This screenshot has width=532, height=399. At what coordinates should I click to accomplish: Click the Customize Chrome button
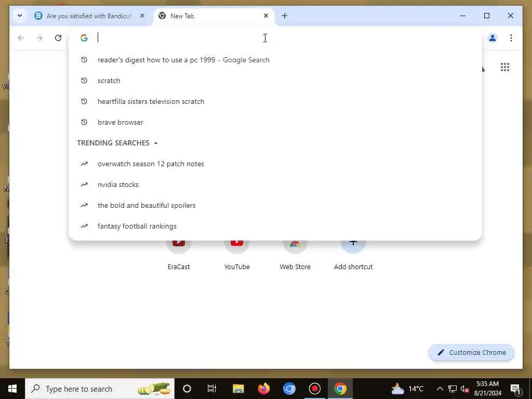[x=472, y=353]
